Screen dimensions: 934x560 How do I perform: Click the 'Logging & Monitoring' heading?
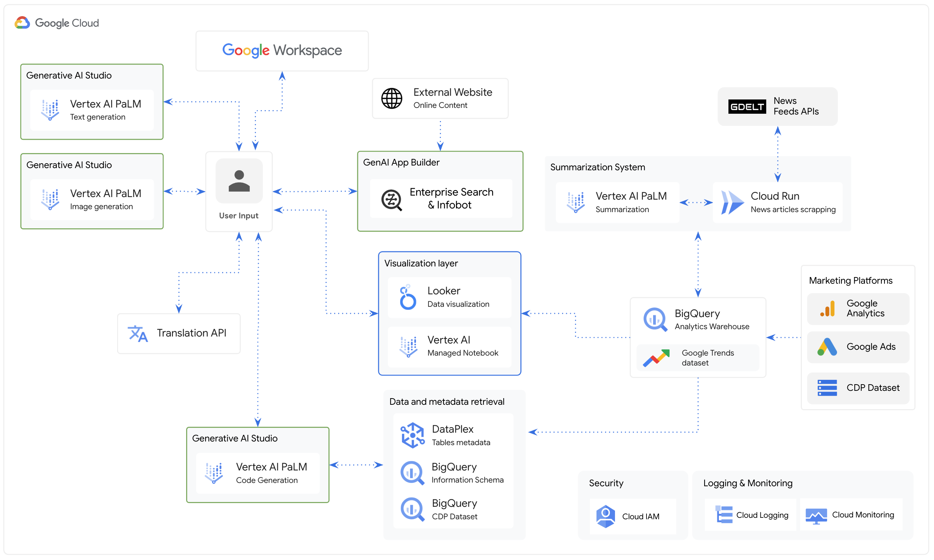click(x=748, y=483)
